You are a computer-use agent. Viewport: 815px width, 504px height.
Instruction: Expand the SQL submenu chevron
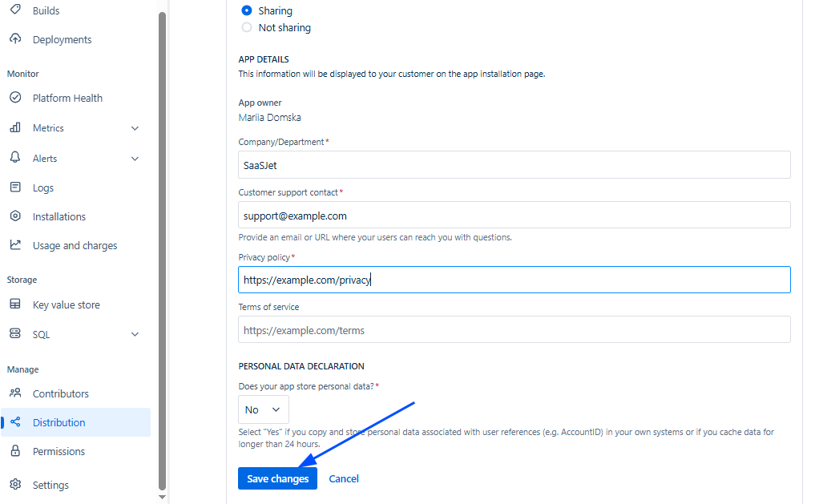click(135, 334)
